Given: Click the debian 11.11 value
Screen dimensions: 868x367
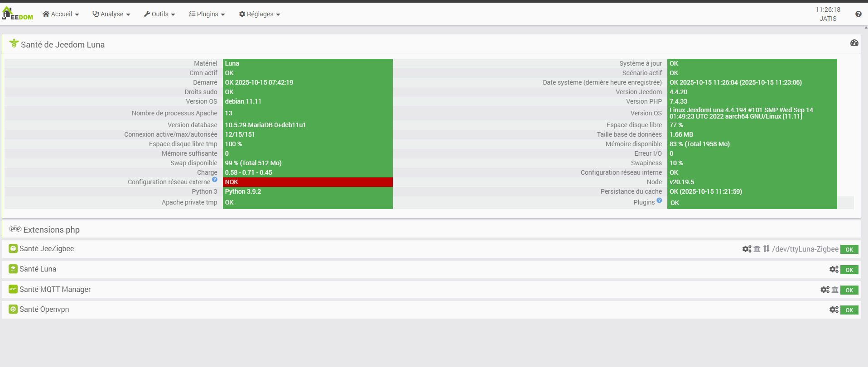Looking at the screenshot, I should coord(243,101).
